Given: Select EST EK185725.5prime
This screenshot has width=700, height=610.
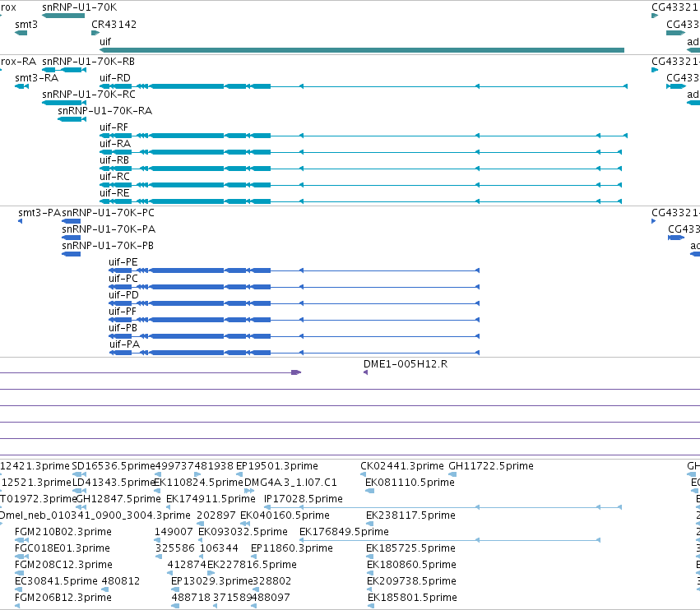Looking at the screenshot, I should [x=369, y=557].
